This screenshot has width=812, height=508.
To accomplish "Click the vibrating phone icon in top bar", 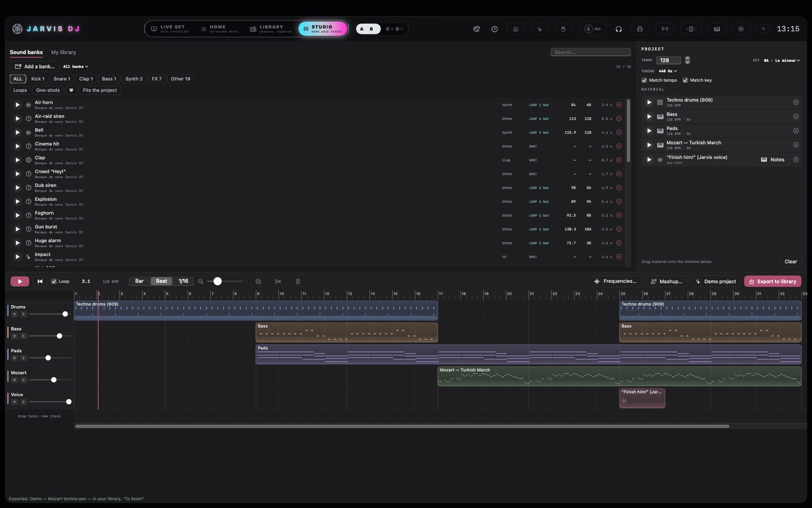I will point(691,29).
